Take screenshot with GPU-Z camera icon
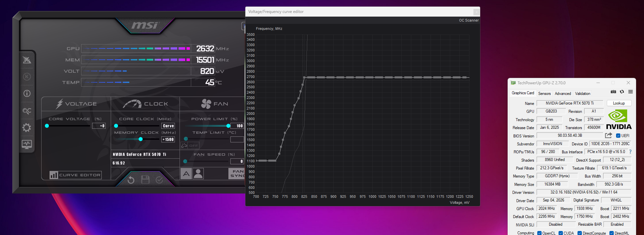The height and width of the screenshot is (235, 644). (613, 92)
